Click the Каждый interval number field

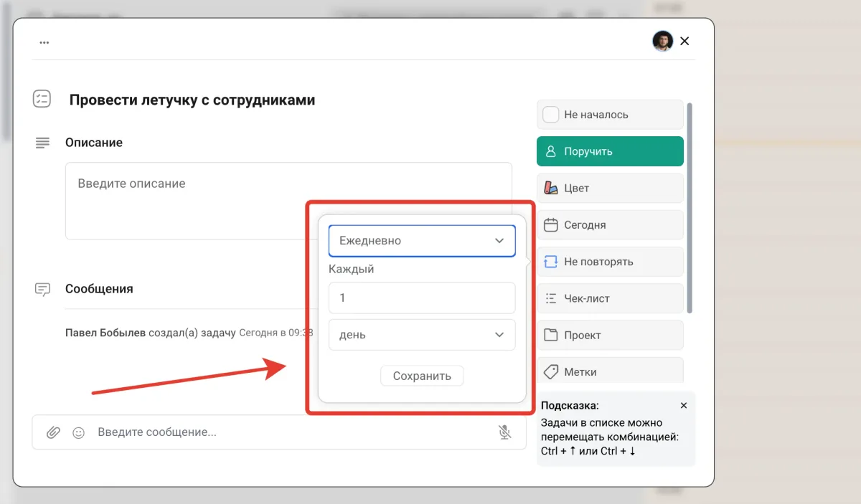pos(422,298)
